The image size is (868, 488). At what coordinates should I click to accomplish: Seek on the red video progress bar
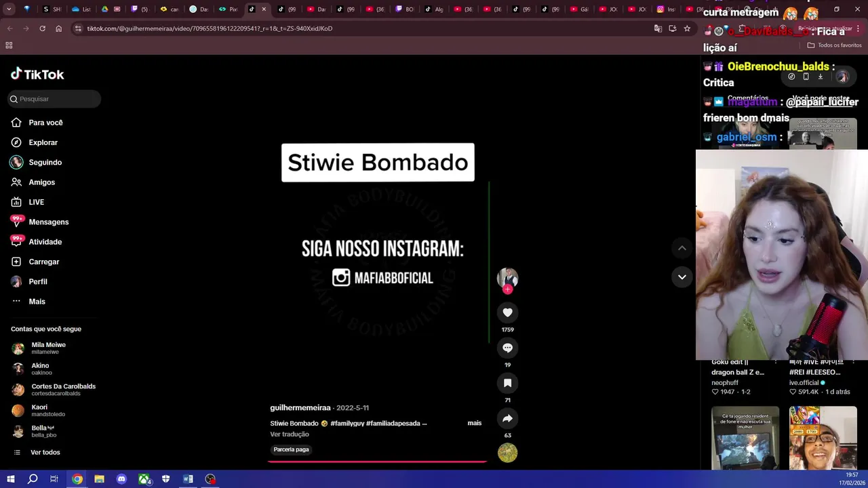point(377,462)
